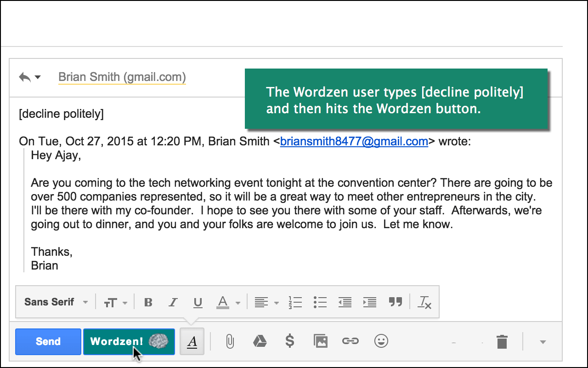Send money using the dollar sign icon
Screen dimensions: 588x368
(x=290, y=341)
